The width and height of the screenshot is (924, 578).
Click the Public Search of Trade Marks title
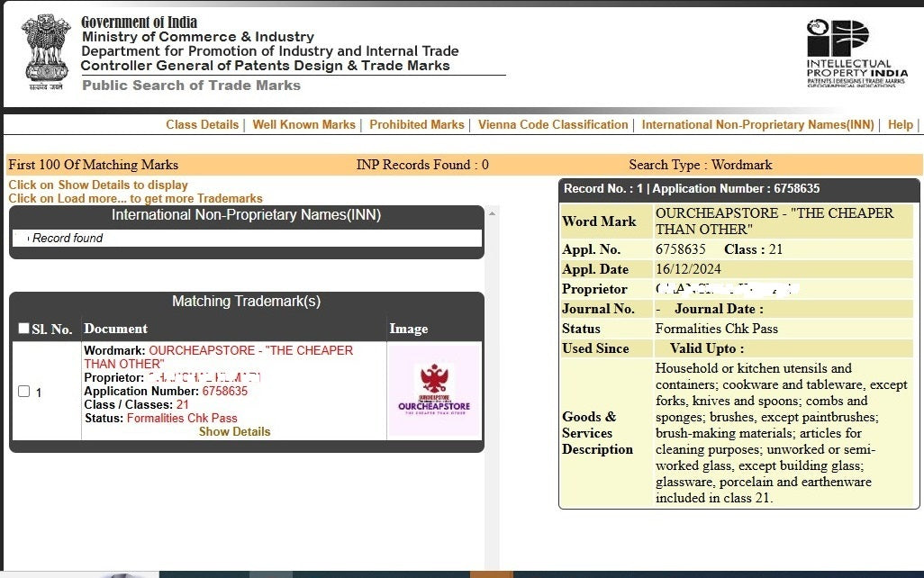pos(191,86)
